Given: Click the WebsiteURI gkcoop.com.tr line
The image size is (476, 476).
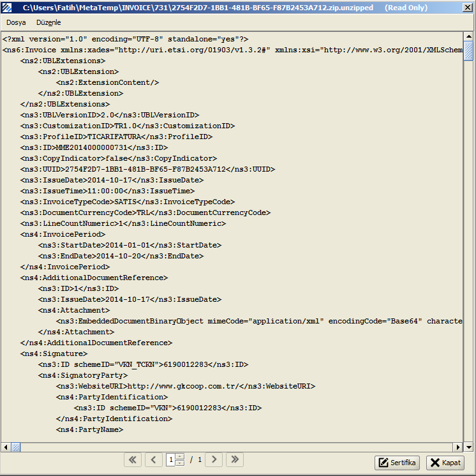Looking at the screenshot, I should pos(186,386).
